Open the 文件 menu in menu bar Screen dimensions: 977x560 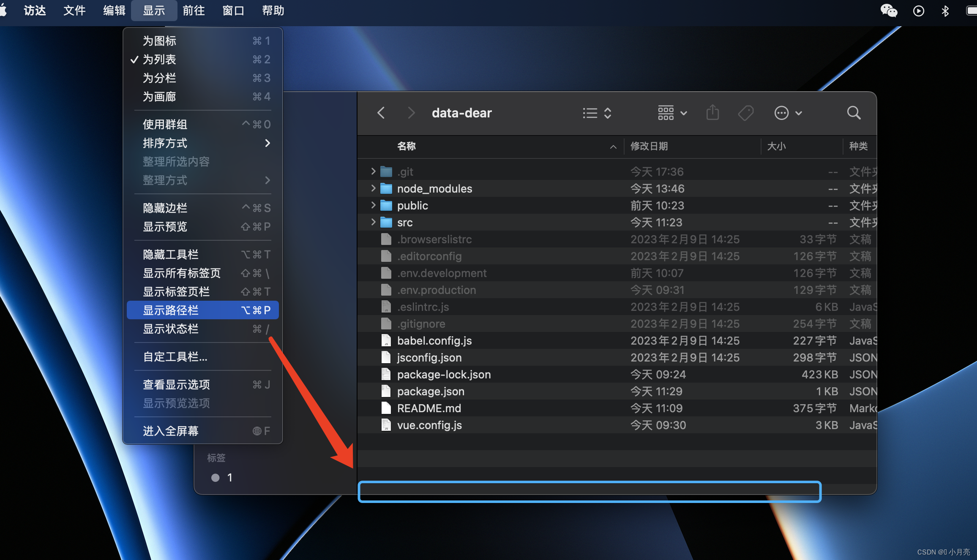point(74,11)
